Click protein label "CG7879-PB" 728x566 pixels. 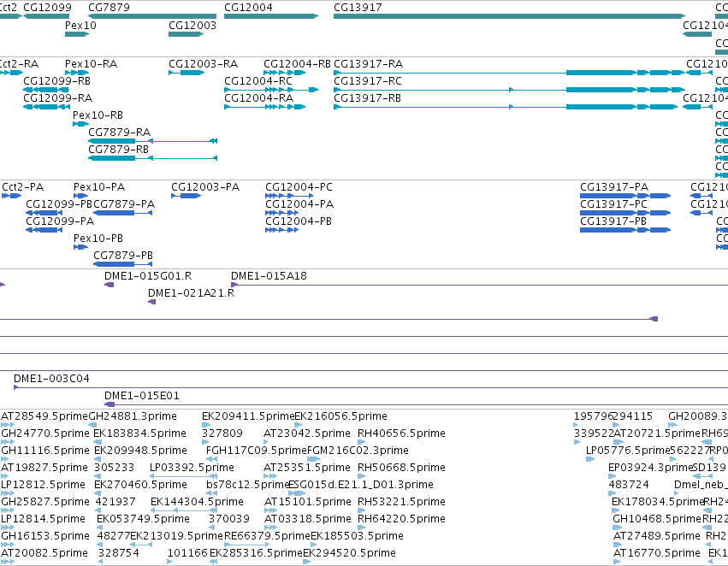123,256
